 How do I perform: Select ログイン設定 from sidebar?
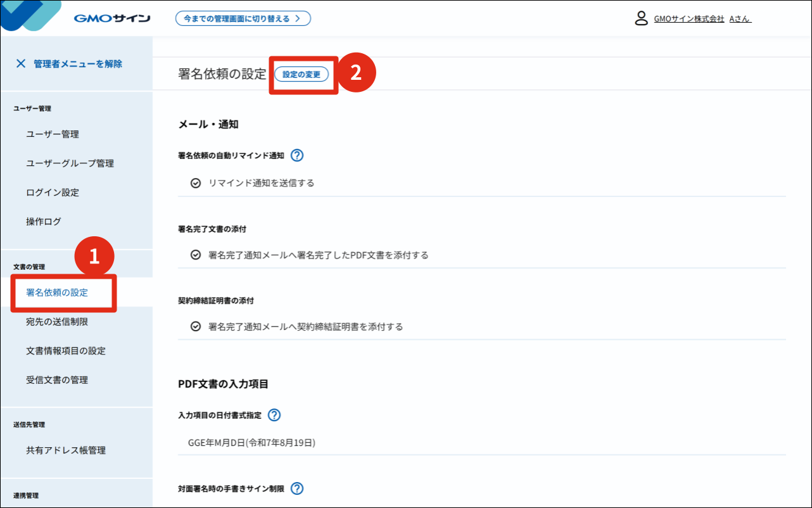point(53,193)
